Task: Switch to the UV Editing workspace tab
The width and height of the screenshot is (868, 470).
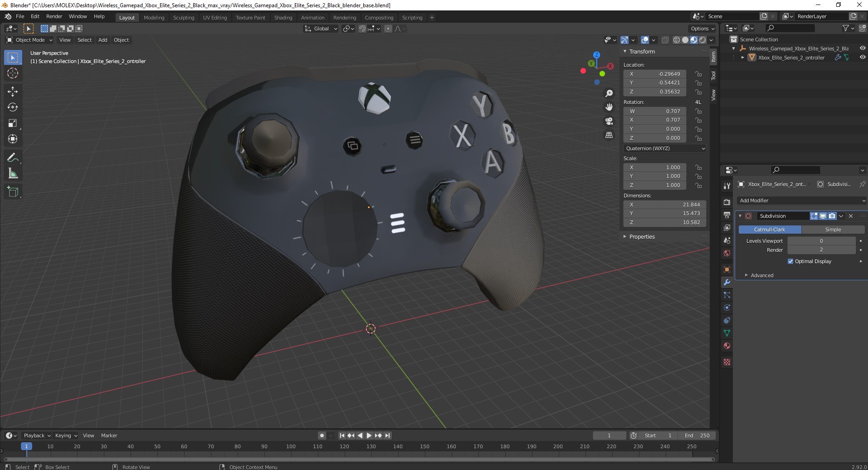Action: 215,18
